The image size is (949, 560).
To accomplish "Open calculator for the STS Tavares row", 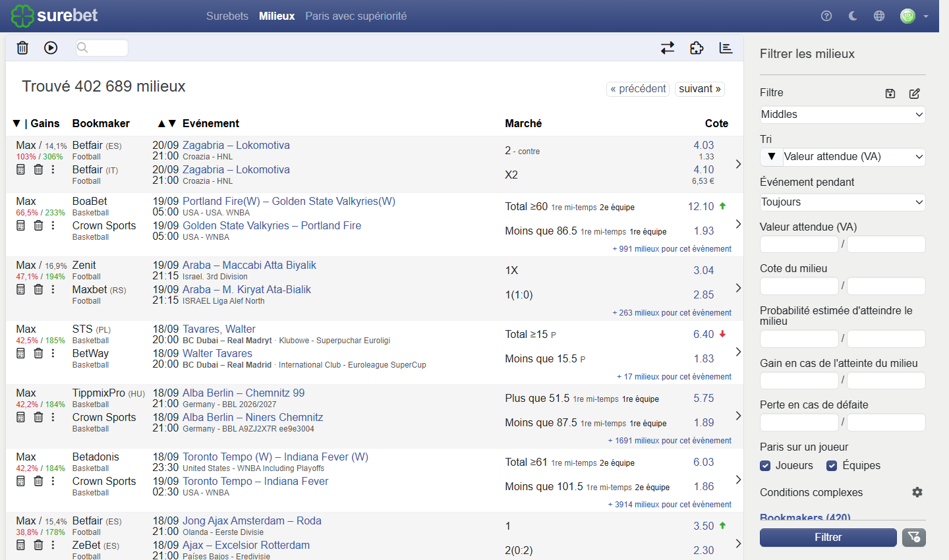I will pyautogui.click(x=20, y=354).
